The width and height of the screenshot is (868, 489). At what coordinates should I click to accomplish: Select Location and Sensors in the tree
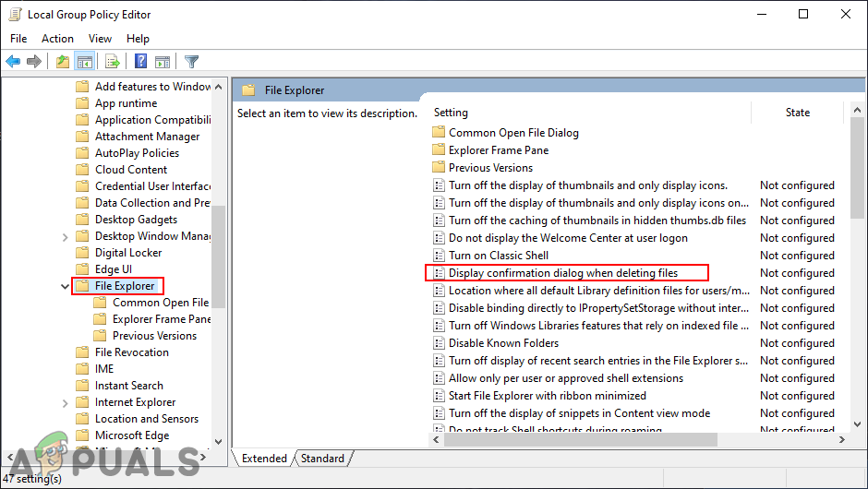pos(147,419)
